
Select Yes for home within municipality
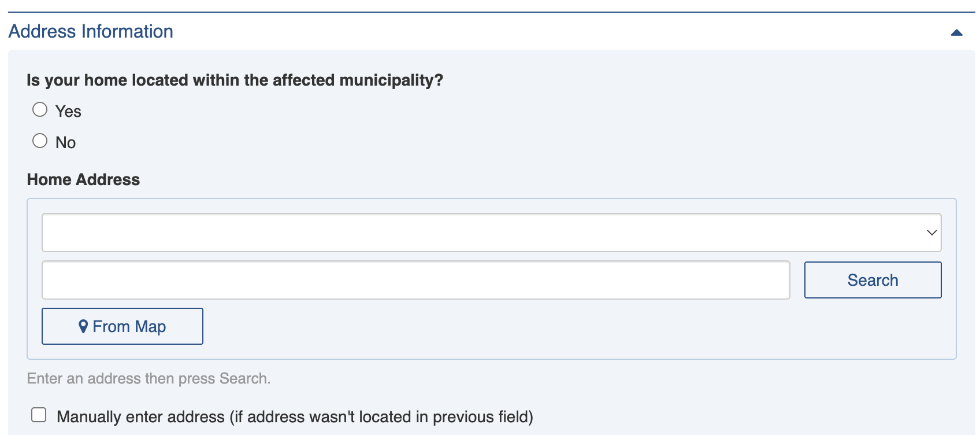pos(40,110)
